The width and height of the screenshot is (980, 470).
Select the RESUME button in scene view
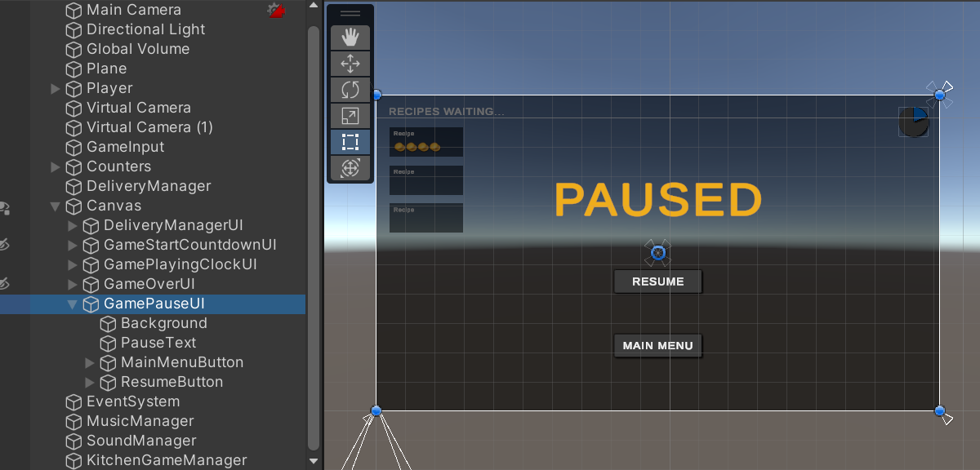coord(657,281)
